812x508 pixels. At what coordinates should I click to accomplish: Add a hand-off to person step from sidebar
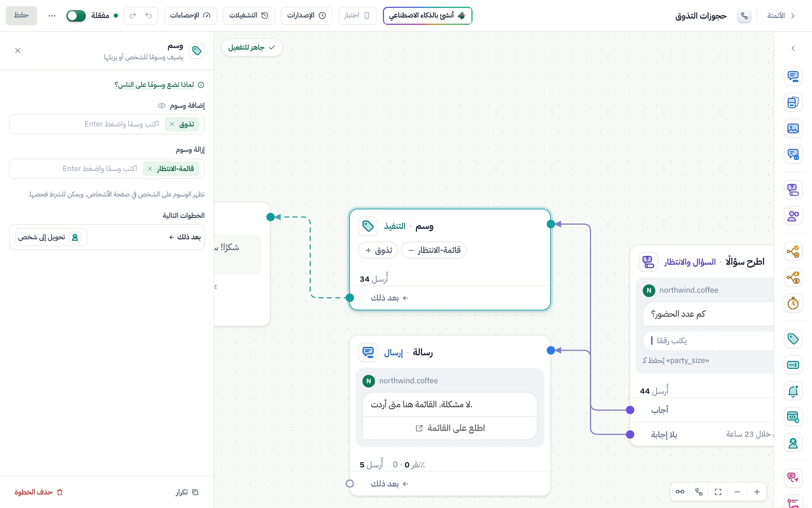tap(793, 443)
